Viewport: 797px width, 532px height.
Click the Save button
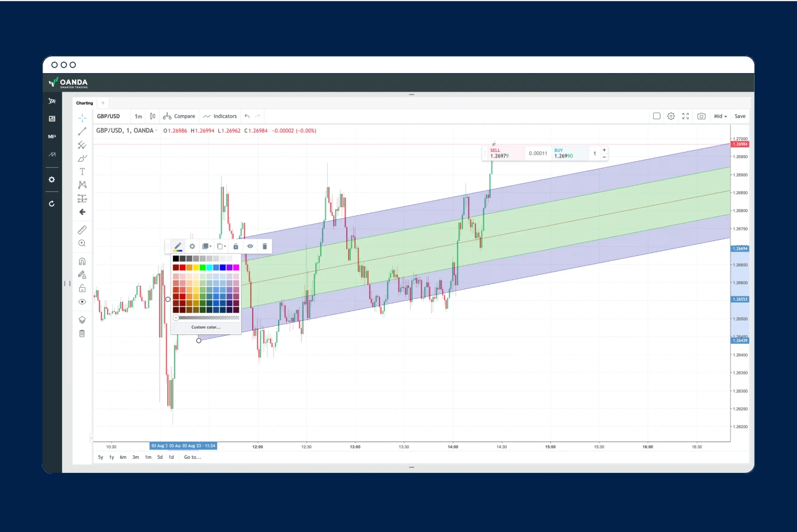click(x=740, y=116)
